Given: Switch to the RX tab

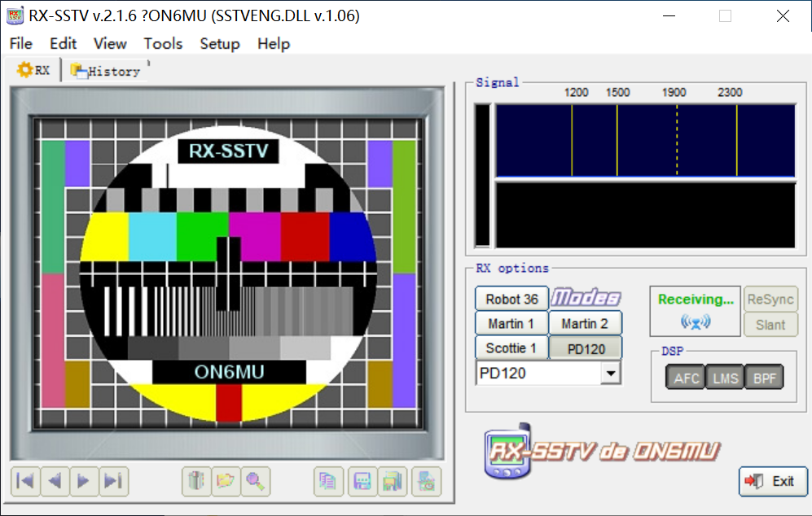Looking at the screenshot, I should [x=34, y=70].
